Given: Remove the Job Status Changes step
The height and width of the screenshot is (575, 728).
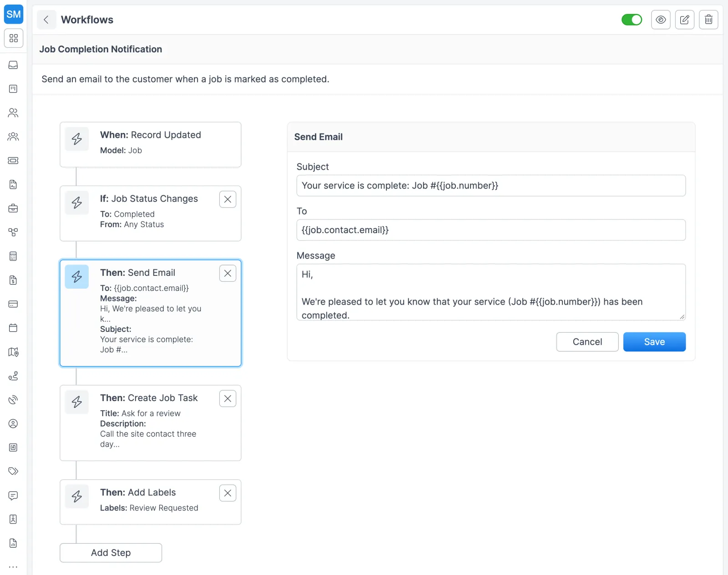Looking at the screenshot, I should (227, 199).
